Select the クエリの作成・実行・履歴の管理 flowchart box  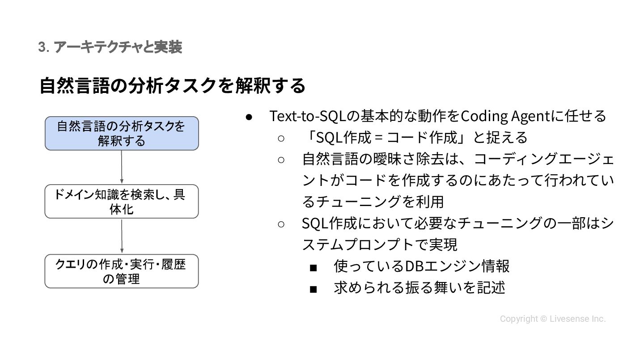[x=122, y=271]
